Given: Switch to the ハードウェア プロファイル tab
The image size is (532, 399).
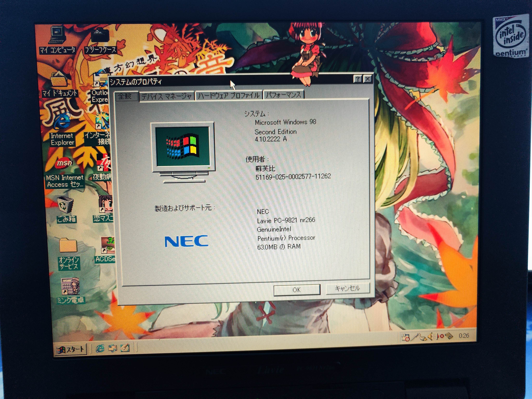Looking at the screenshot, I should click(228, 95).
